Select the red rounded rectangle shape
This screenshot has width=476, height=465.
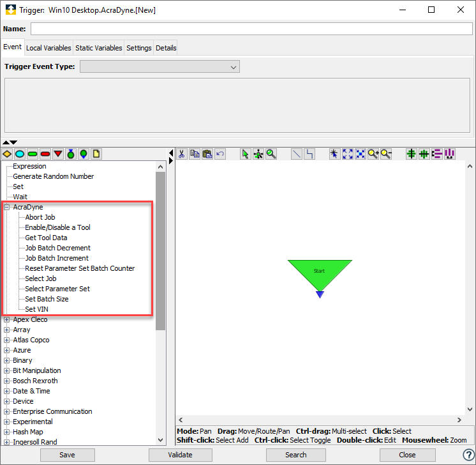[45, 154]
